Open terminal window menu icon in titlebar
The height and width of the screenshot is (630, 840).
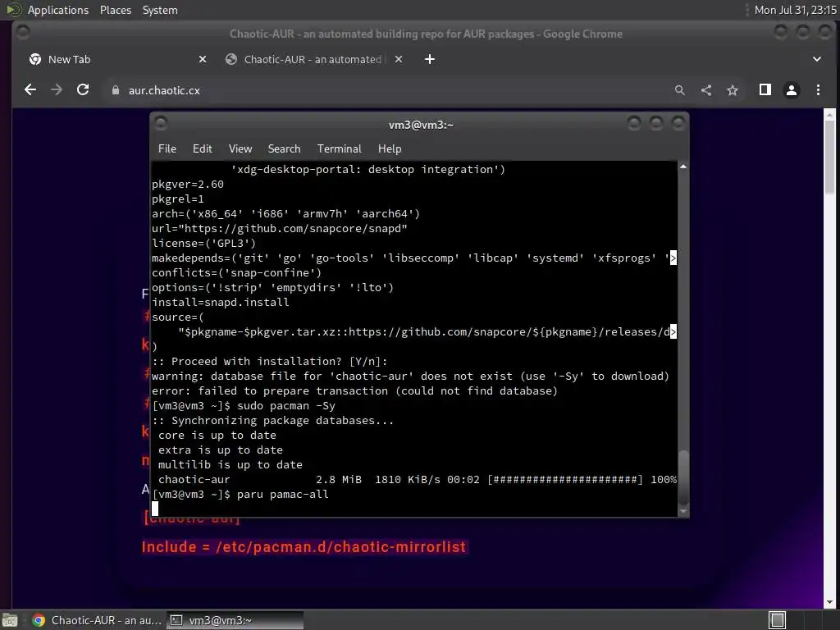point(161,124)
